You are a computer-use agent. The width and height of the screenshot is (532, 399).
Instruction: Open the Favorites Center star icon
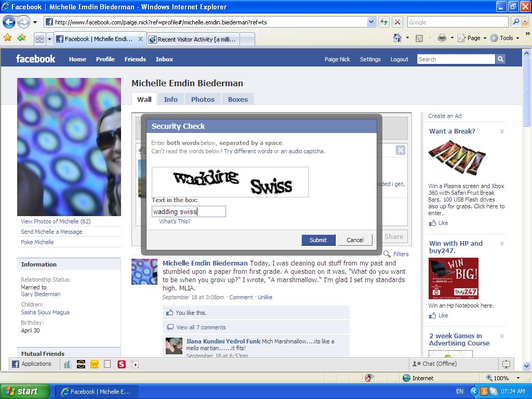click(7, 37)
